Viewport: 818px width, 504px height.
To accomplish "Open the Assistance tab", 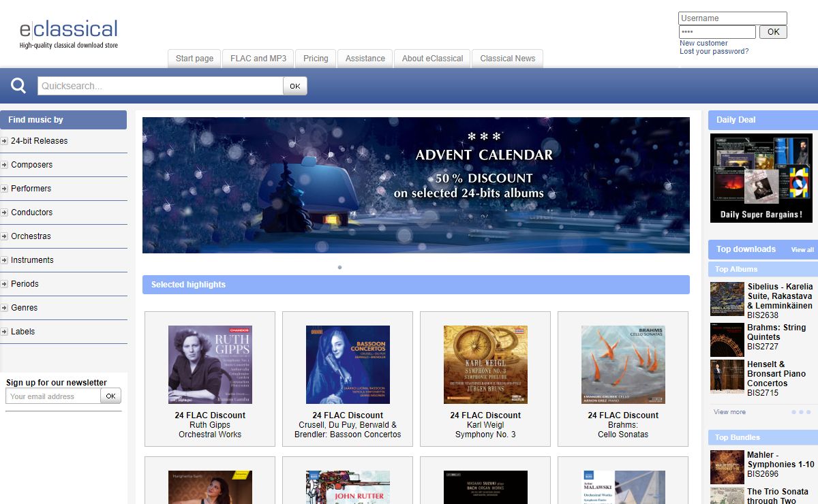I will click(365, 59).
